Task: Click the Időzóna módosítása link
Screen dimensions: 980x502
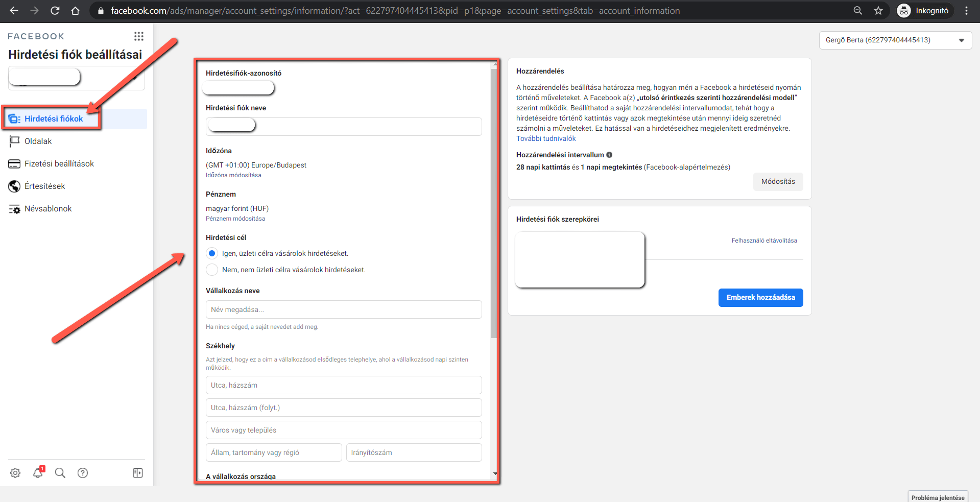Action: point(233,175)
